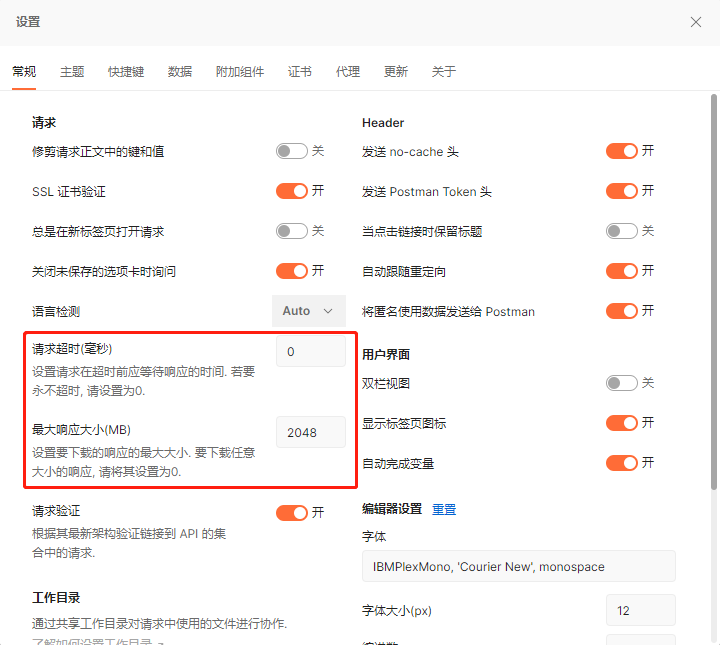Toggle 关闭未保存的选项卡时询问 switch

292,271
